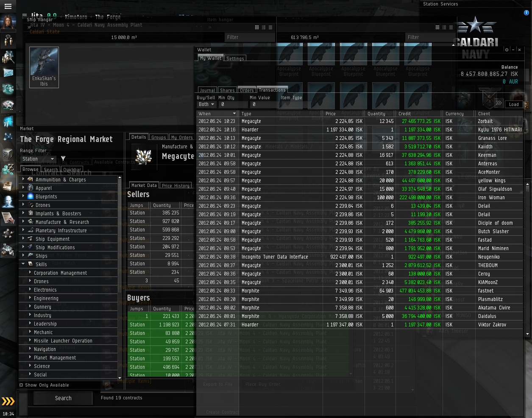Open the Wallet coins icon in sidebar
This screenshot has height=418, width=532.
coord(8,169)
